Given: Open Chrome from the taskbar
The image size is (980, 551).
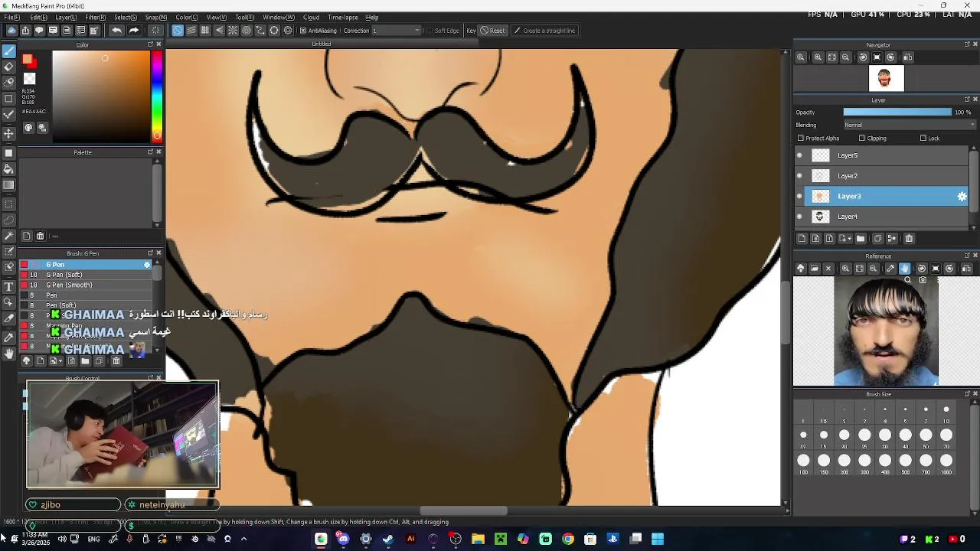Looking at the screenshot, I should pos(567,539).
